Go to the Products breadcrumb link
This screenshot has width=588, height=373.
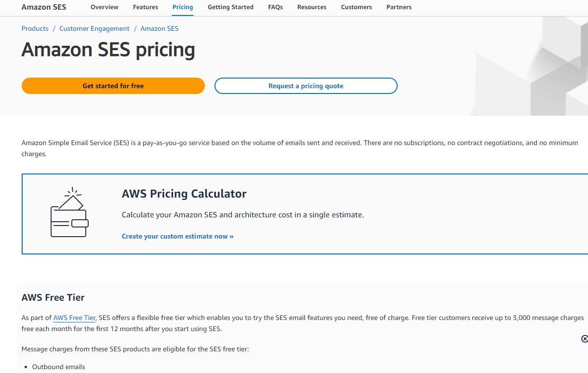point(35,28)
